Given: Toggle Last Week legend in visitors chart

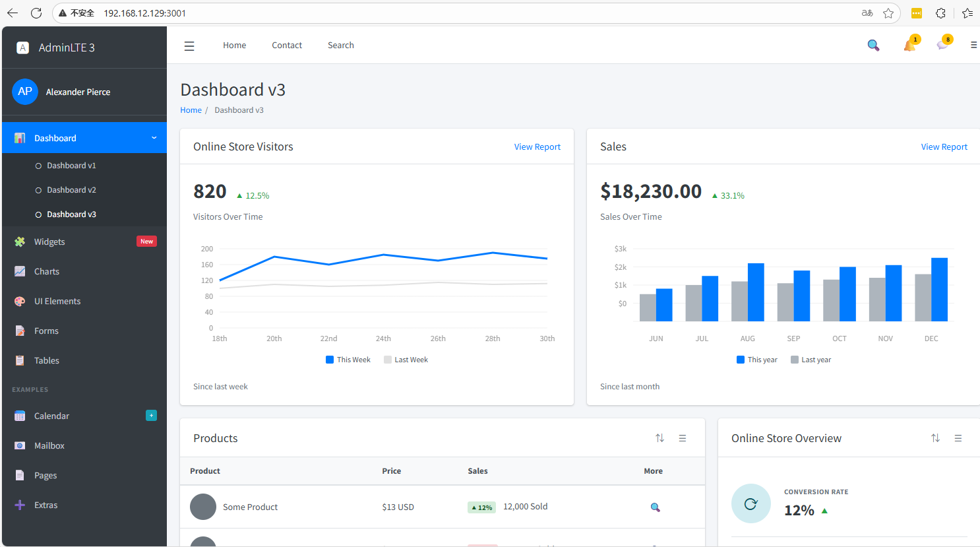Looking at the screenshot, I should (x=406, y=360).
